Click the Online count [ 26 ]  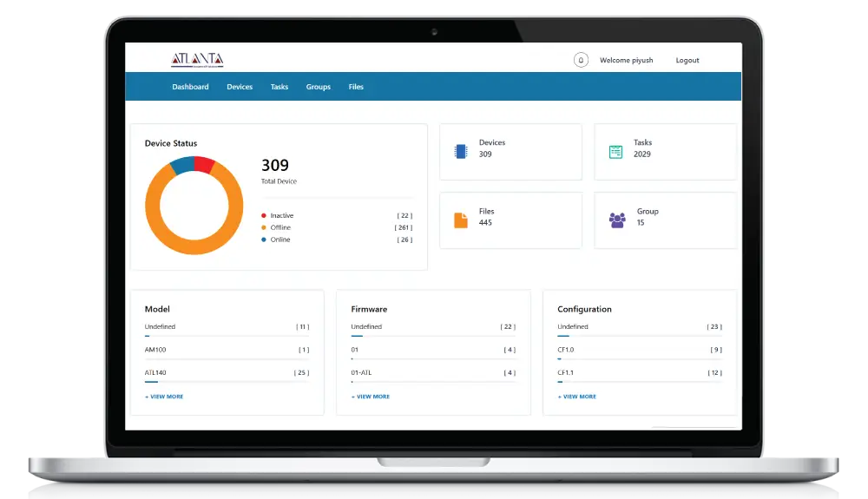pos(404,240)
